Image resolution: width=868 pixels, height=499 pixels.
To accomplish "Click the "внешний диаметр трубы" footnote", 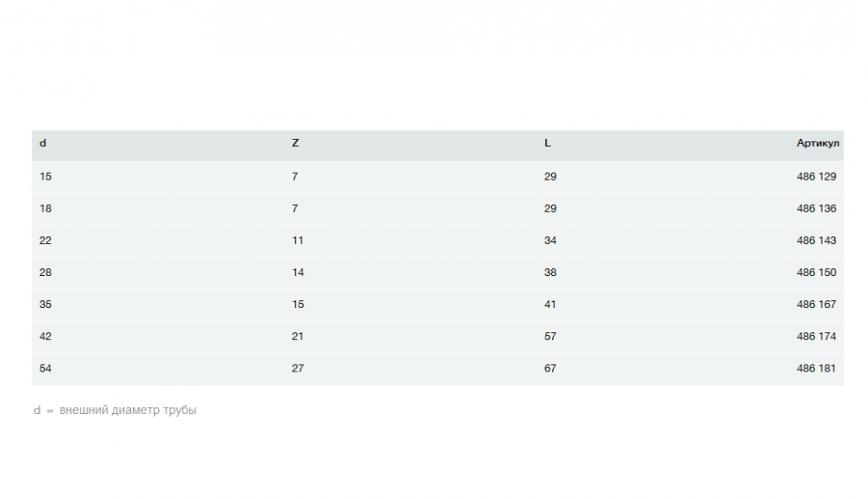I will tap(128, 410).
